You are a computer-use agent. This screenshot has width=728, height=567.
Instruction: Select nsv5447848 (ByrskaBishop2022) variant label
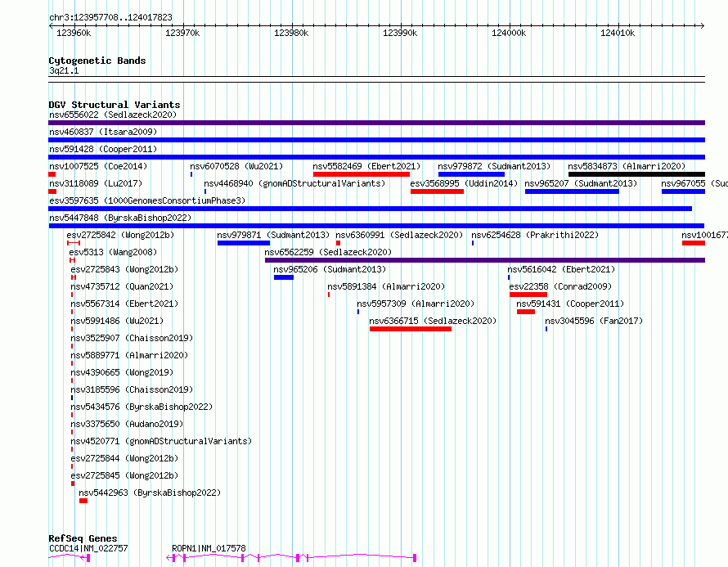(x=120, y=218)
